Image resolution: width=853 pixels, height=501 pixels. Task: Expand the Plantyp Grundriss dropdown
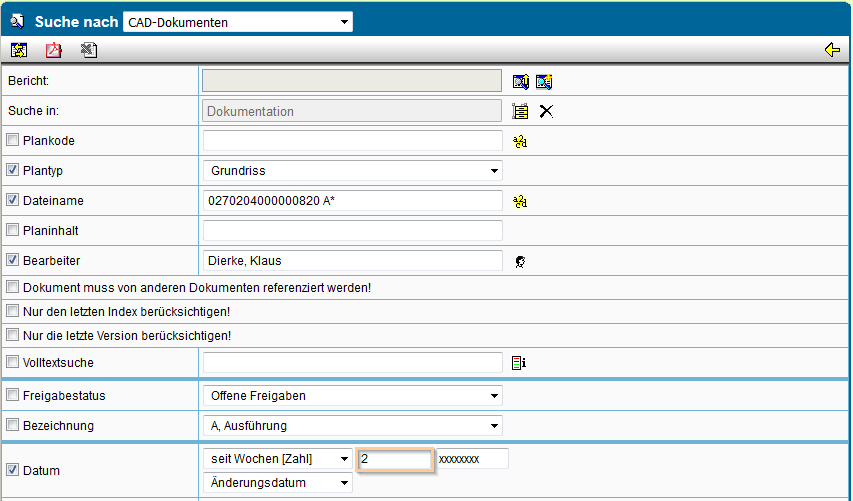tap(353, 171)
